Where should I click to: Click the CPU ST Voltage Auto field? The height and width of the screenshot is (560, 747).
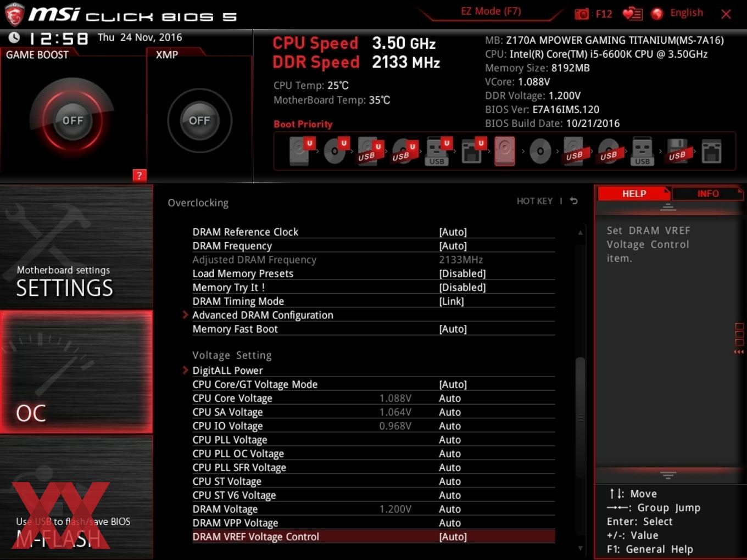coord(450,481)
